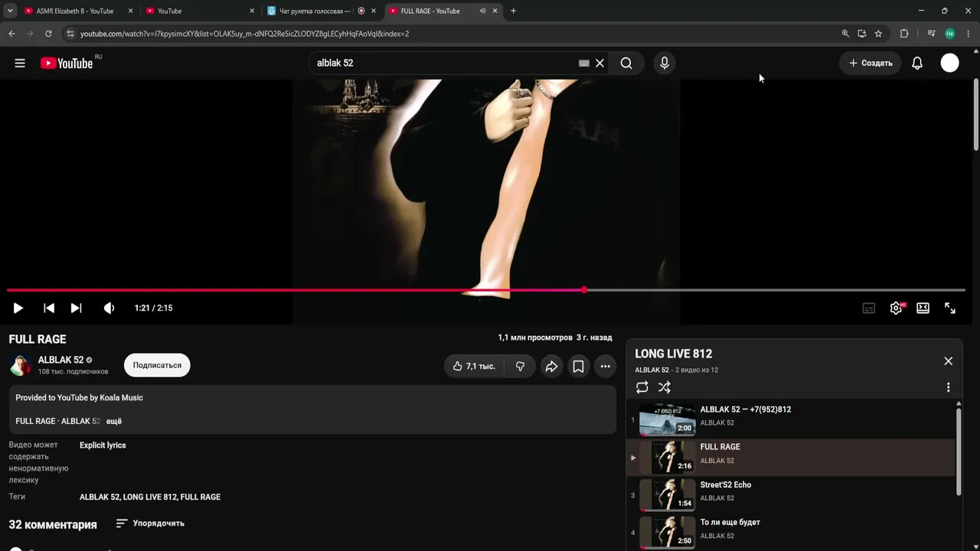Switch to "Чат рулетка голосовая" tab
980x551 pixels.
[x=322, y=11]
